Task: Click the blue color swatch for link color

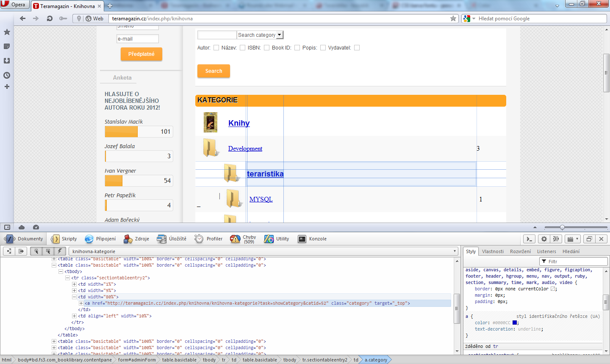Action: [514, 323]
